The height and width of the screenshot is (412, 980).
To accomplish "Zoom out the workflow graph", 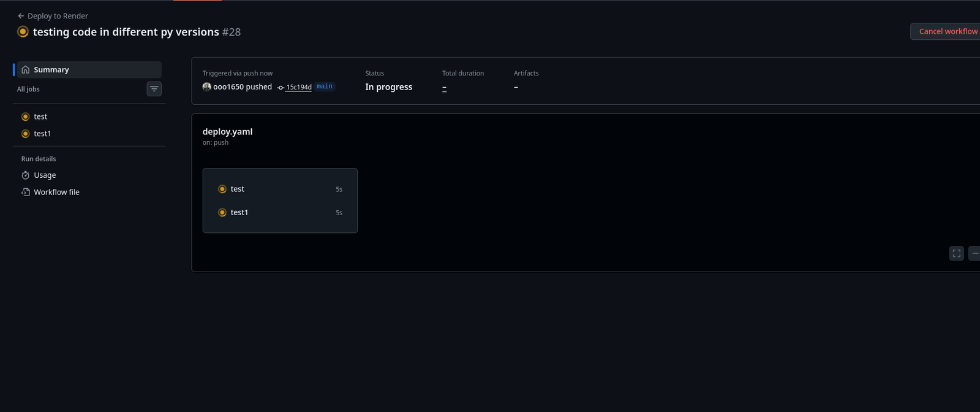I will (974, 253).
